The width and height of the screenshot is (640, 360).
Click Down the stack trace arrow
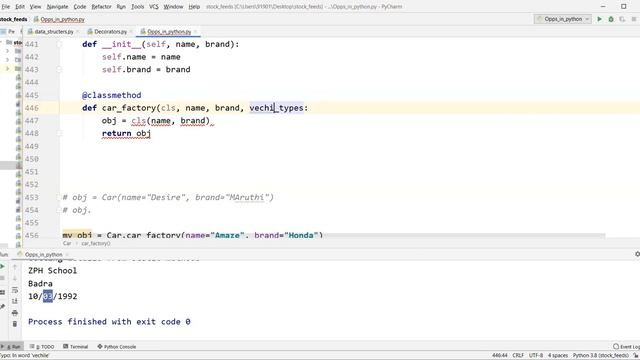tap(15, 278)
